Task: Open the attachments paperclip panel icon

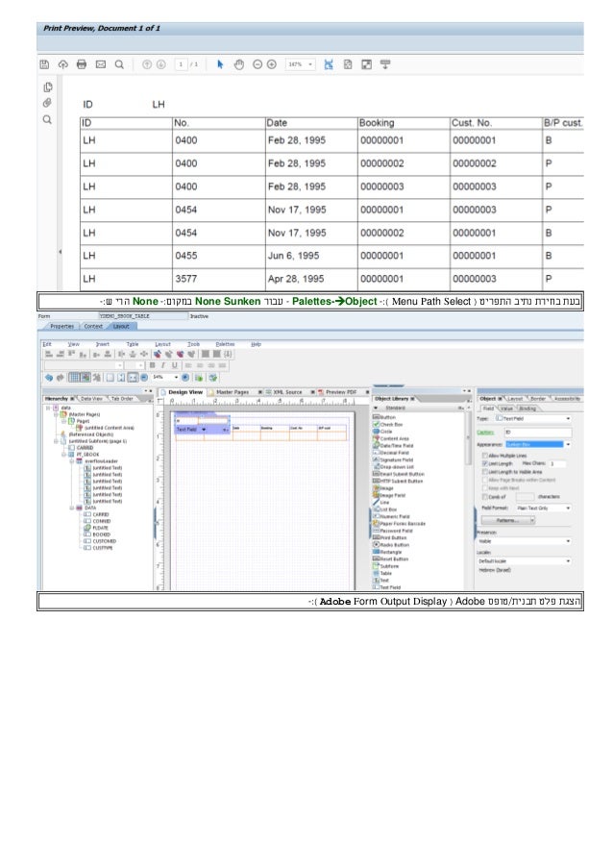Action: 46,103
